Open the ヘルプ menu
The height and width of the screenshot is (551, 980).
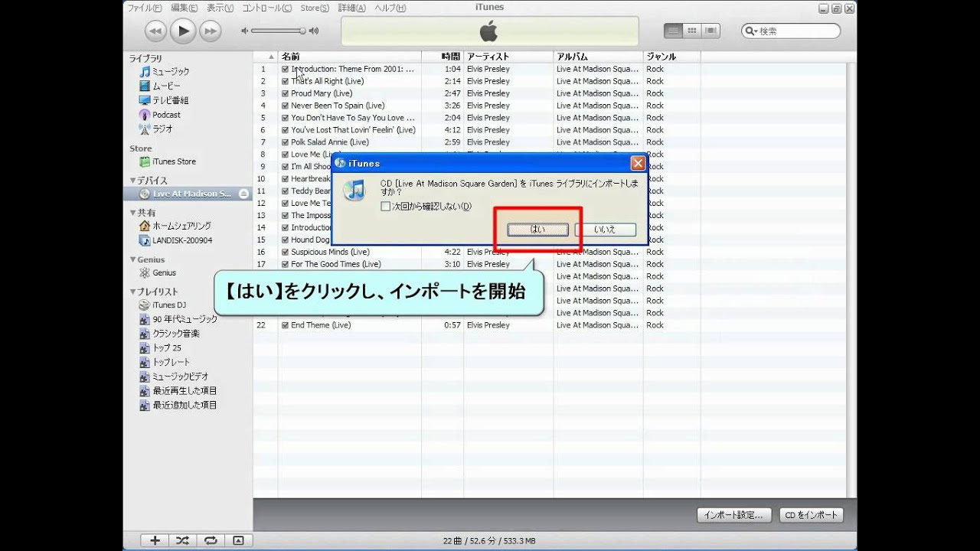point(390,8)
